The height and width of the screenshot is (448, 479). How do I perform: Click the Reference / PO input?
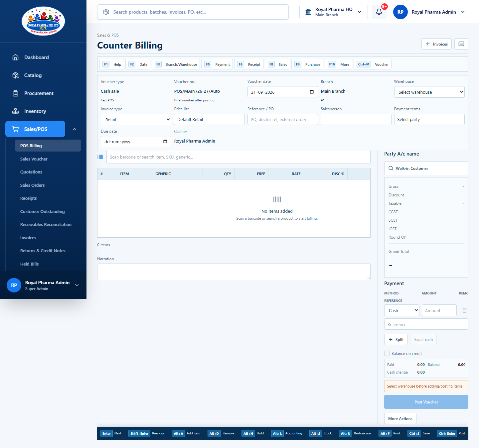(x=283, y=120)
